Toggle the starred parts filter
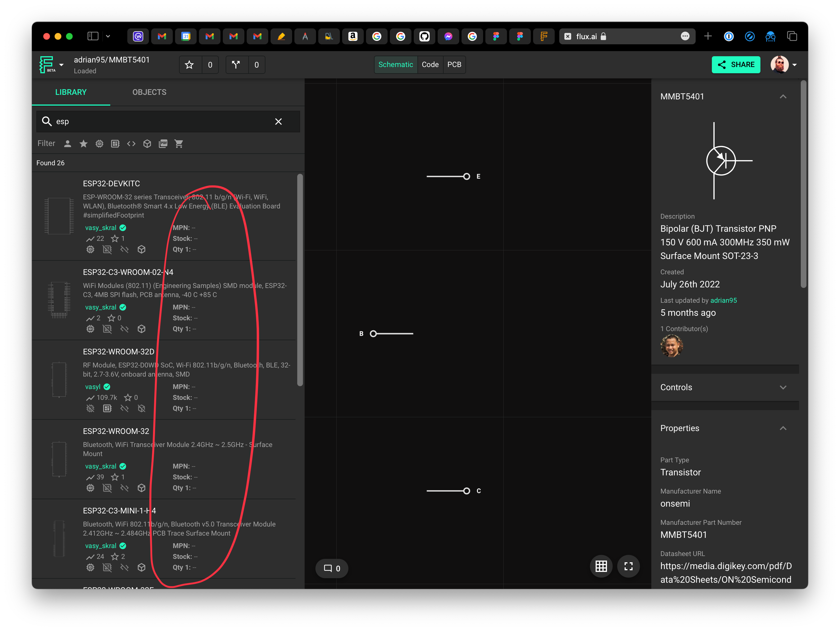The height and width of the screenshot is (631, 840). (84, 144)
